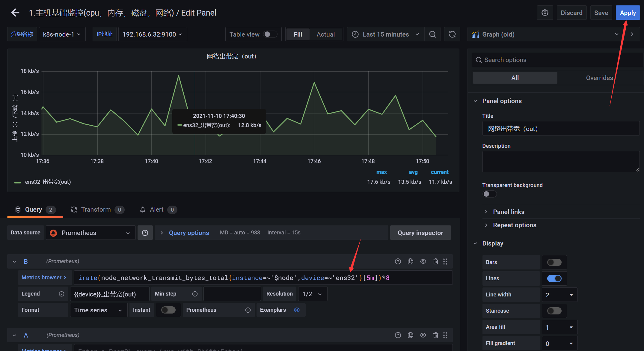Open the k8s-node-1 group dropdown
644x351 pixels.
[62, 34]
